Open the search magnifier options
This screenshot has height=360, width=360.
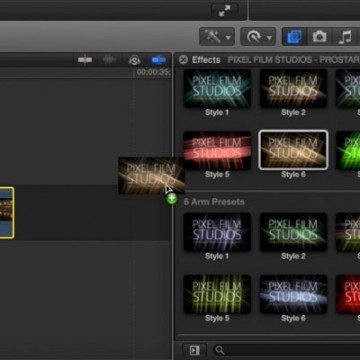tap(220, 350)
